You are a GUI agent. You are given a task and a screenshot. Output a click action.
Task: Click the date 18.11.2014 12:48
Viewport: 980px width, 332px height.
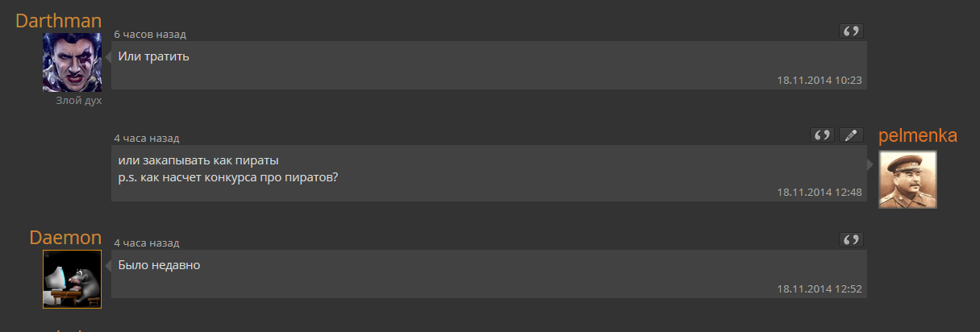819,192
